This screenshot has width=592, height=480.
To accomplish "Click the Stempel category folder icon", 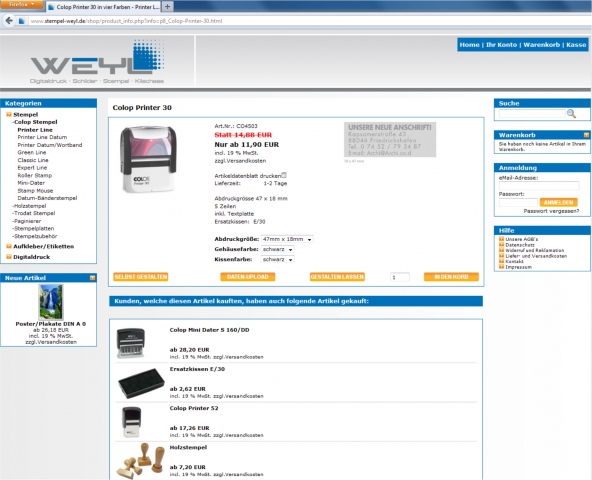I will coord(9,114).
